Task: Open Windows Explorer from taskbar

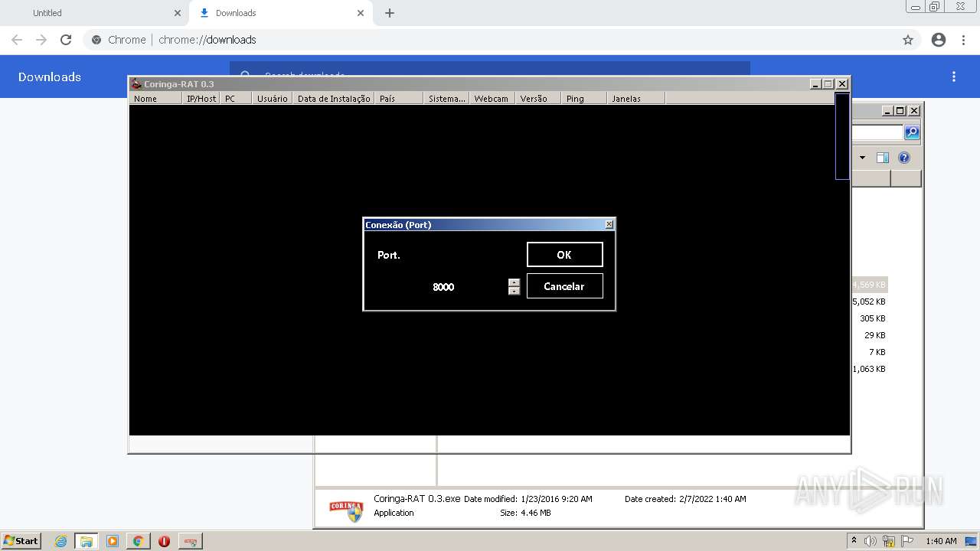Action: pos(87,541)
